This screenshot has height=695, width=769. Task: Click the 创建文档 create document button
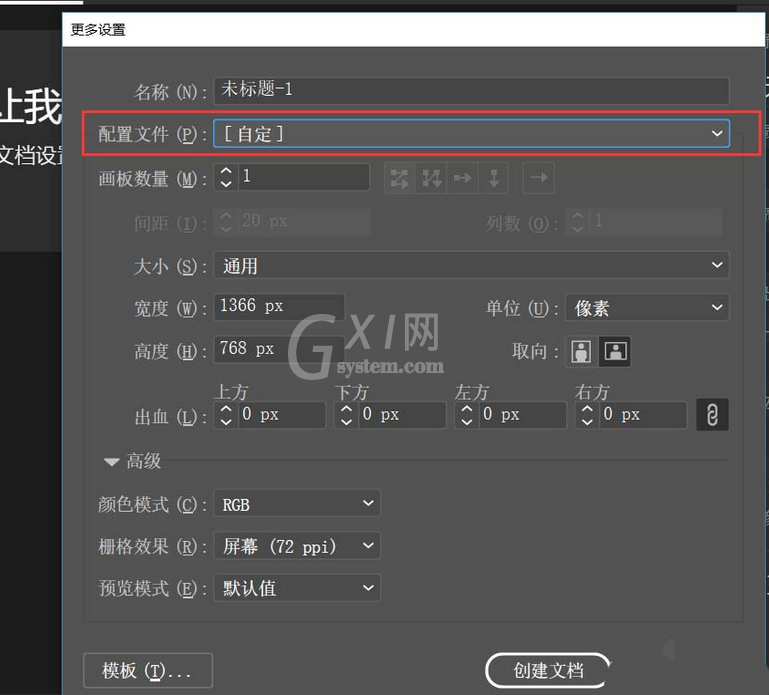(x=548, y=670)
